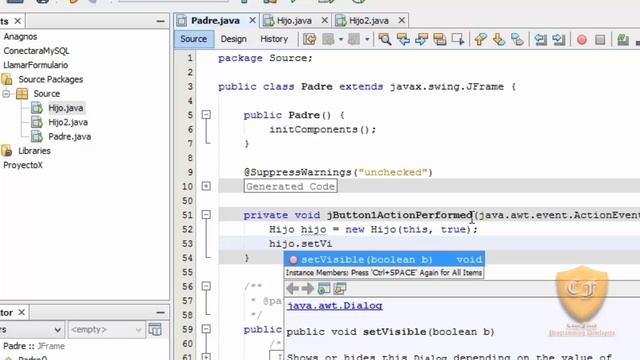Select Libraries node
The width and height of the screenshot is (640, 360).
[34, 151]
